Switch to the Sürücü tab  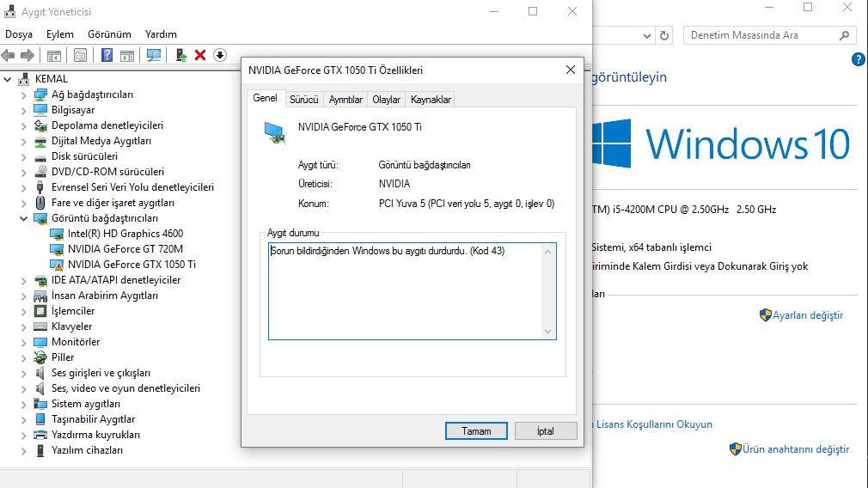point(304,100)
